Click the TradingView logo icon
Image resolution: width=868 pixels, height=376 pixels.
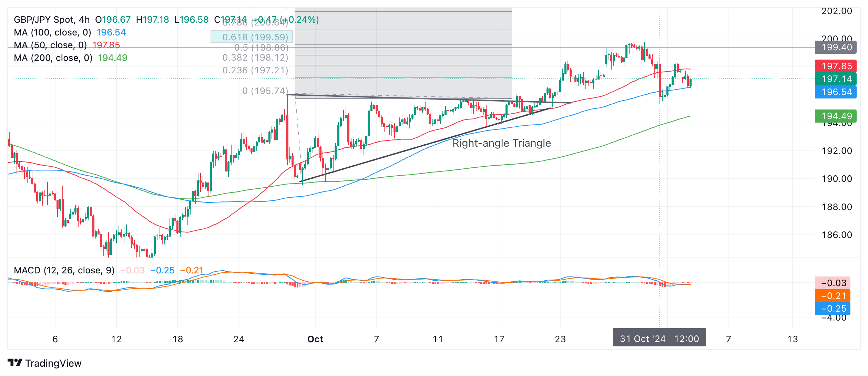coord(14,363)
